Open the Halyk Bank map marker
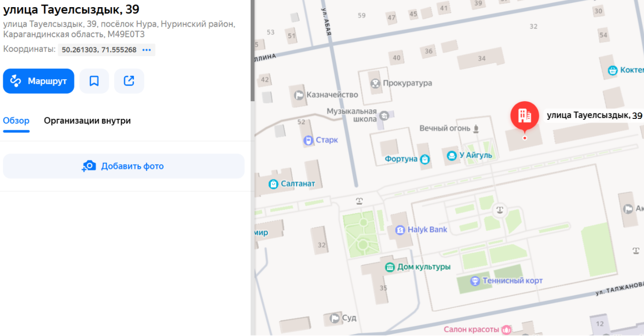Screen dimensions: 644x336 pyautogui.click(x=400, y=230)
